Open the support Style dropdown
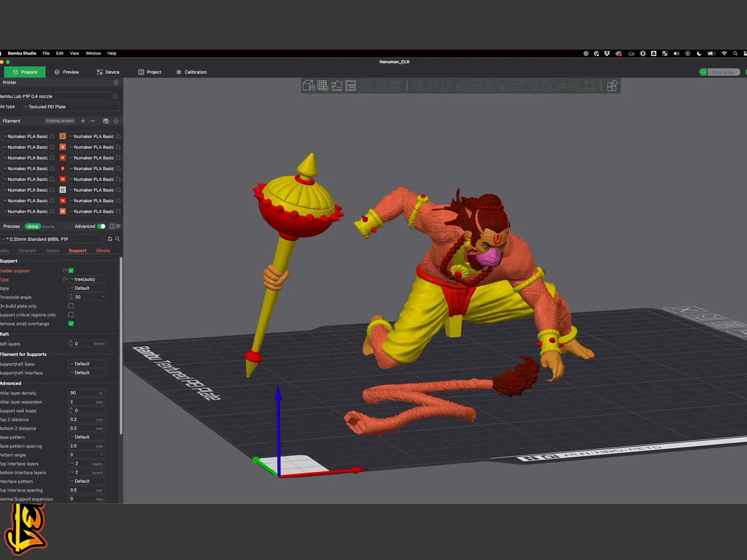 (87, 288)
